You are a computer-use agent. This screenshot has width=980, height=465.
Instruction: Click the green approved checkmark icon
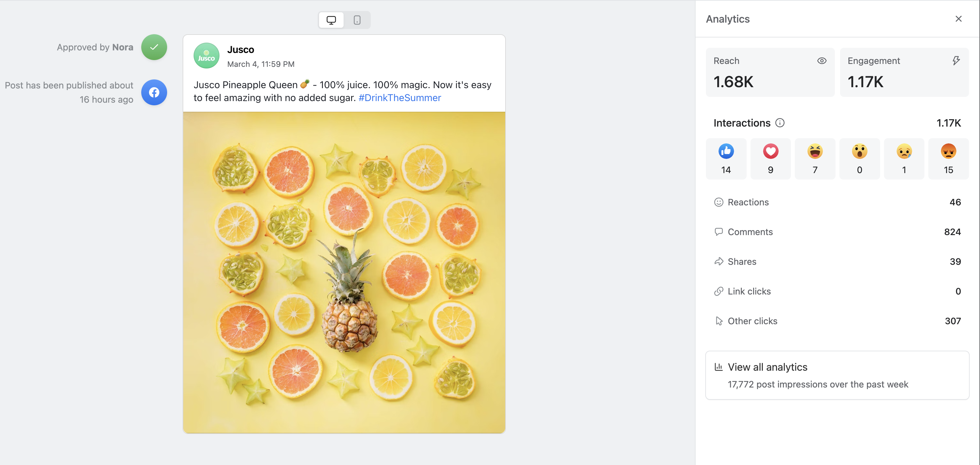[x=154, y=47]
